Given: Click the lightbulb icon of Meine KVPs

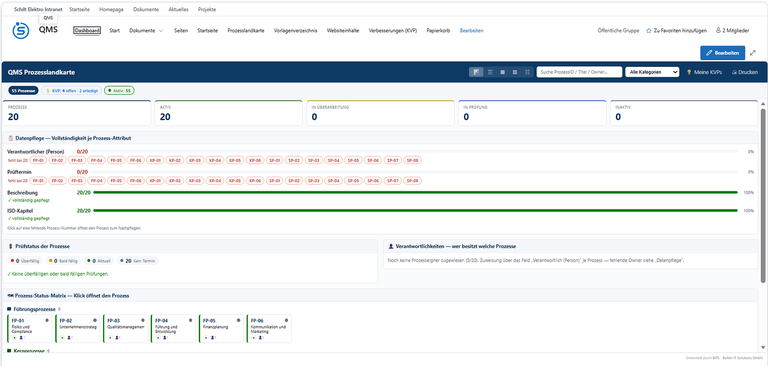Looking at the screenshot, I should (689, 72).
